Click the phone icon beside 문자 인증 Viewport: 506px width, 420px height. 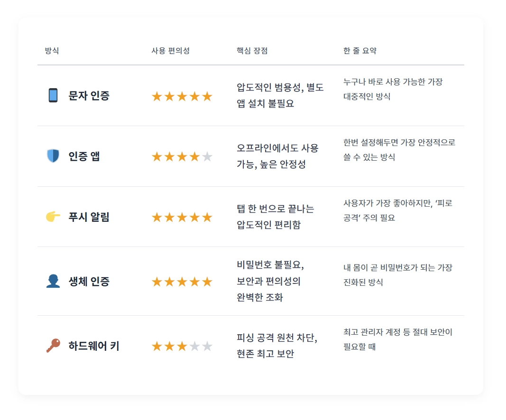pyautogui.click(x=53, y=95)
